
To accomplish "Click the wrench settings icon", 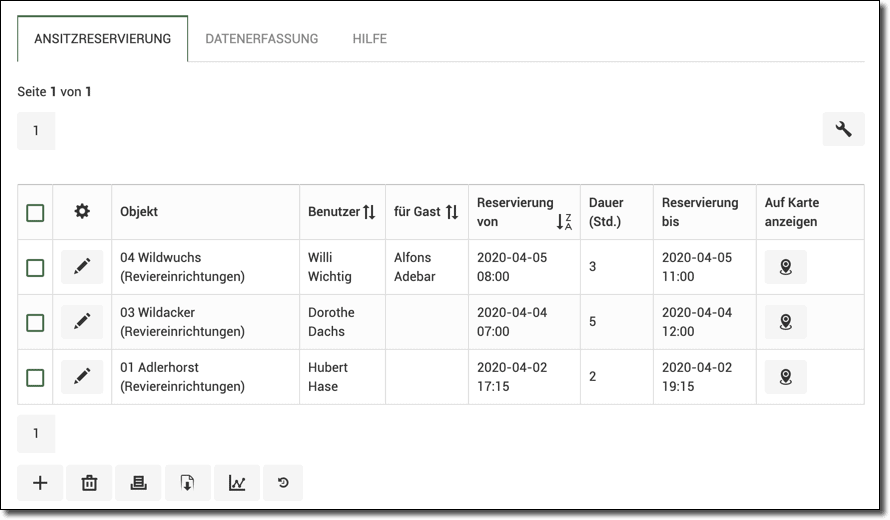I will point(843,129).
